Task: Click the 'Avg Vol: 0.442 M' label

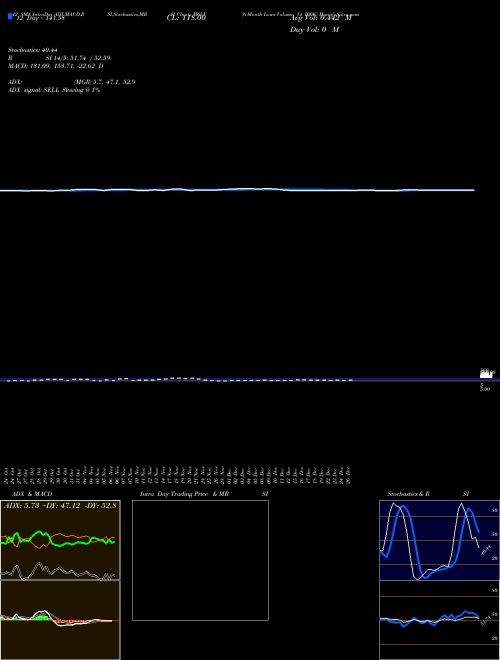Action: pyautogui.click(x=320, y=18)
